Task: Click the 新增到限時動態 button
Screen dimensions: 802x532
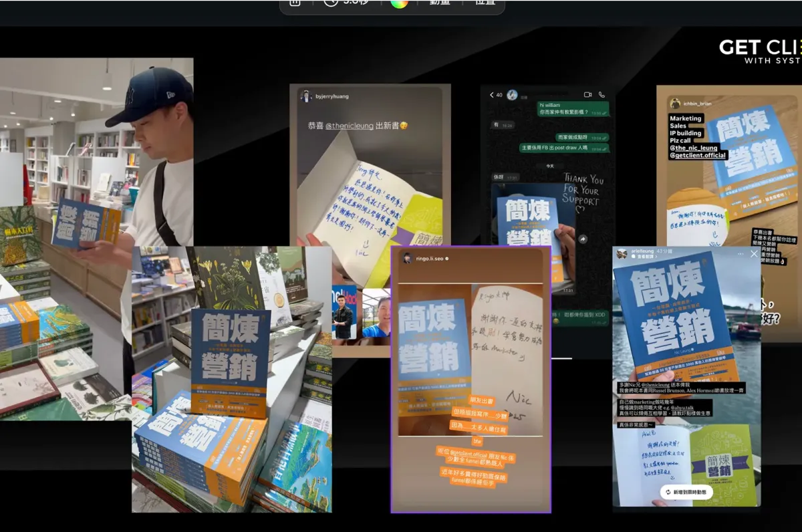Action: [x=686, y=492]
